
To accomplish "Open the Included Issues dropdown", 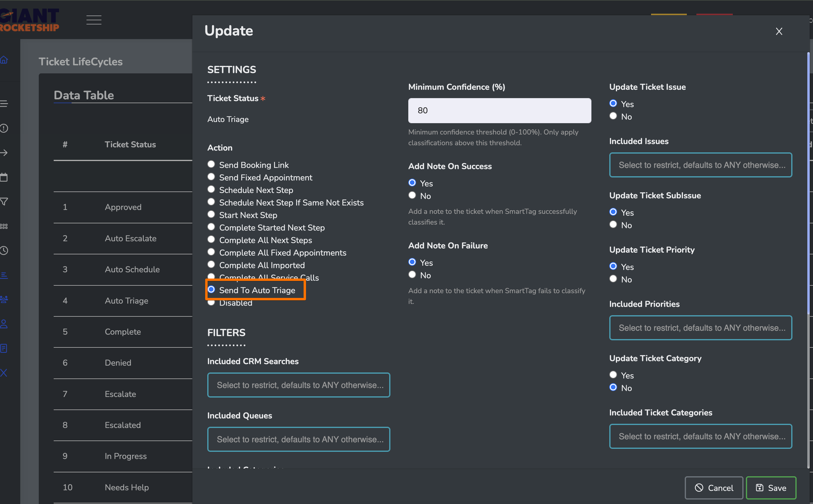I will [x=700, y=165].
